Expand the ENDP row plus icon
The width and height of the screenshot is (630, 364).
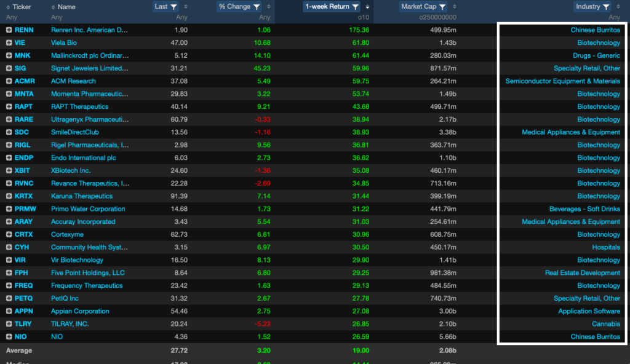point(9,158)
